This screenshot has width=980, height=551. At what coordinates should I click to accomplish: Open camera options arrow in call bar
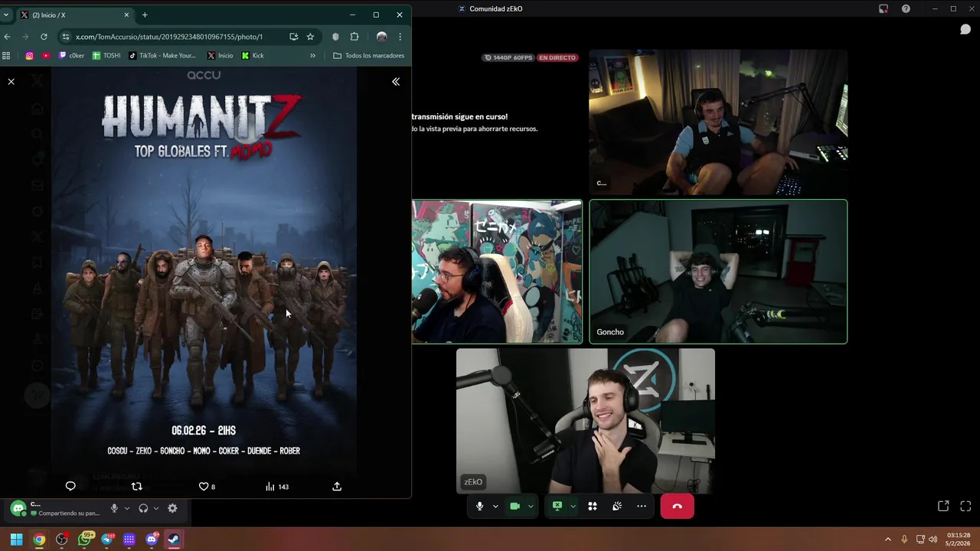[531, 506]
